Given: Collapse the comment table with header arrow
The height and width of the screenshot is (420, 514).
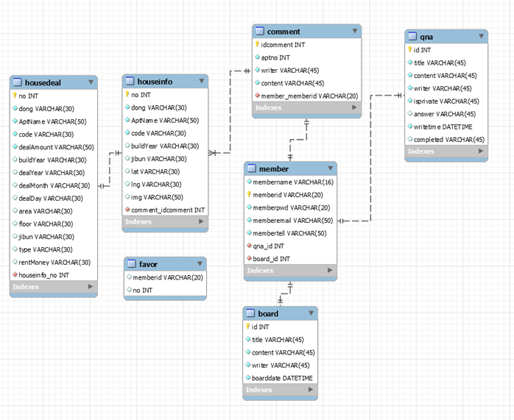Looking at the screenshot, I should [x=355, y=31].
